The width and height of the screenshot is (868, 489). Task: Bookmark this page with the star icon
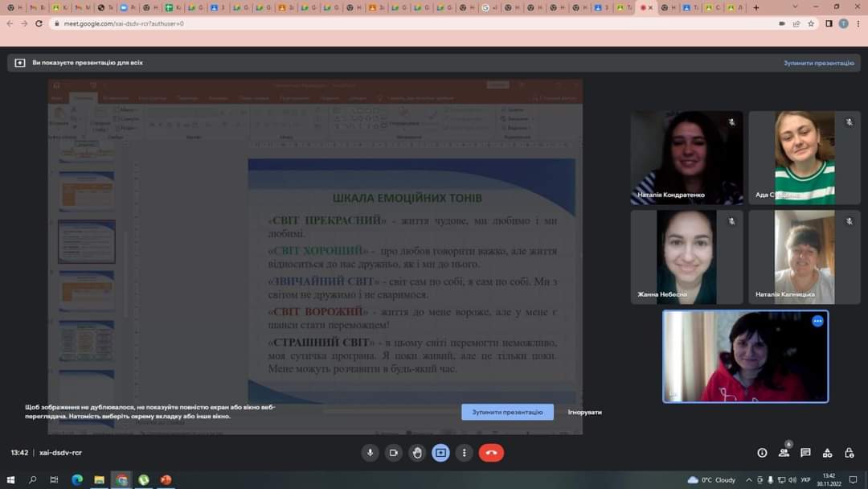(811, 23)
